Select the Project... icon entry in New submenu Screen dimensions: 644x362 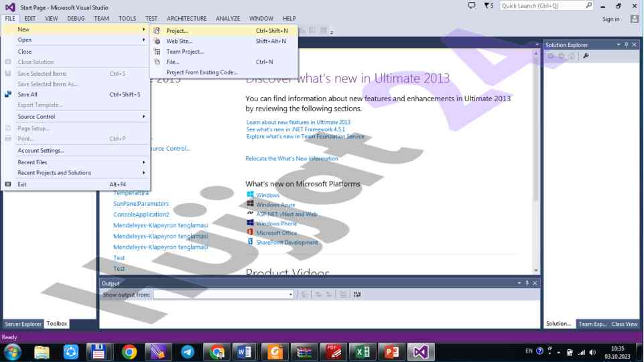[157, 31]
